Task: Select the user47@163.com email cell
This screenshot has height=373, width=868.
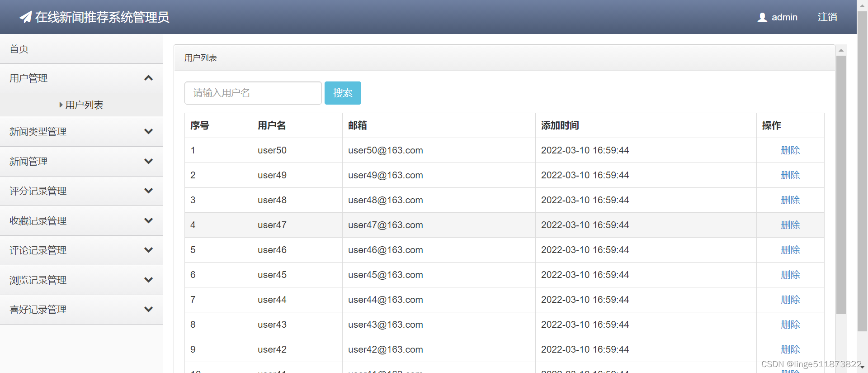Action: pyautogui.click(x=439, y=225)
